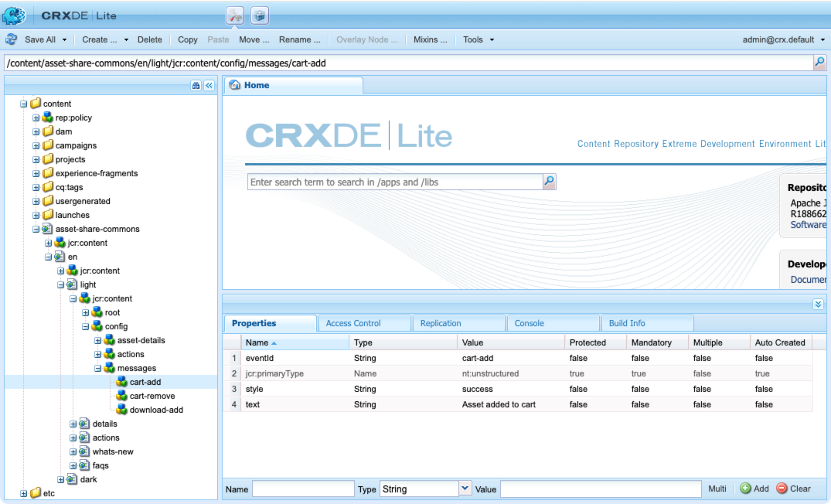Expand the projects folder node

click(36, 159)
